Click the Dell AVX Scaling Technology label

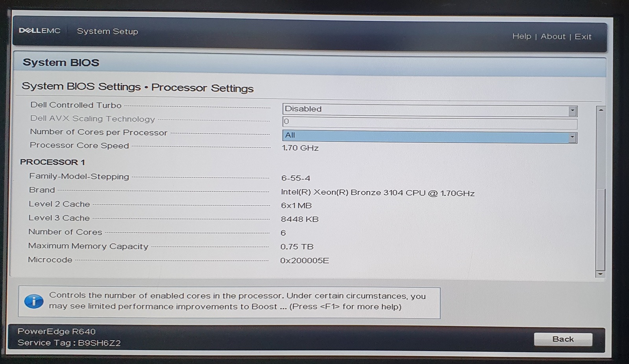(x=92, y=119)
